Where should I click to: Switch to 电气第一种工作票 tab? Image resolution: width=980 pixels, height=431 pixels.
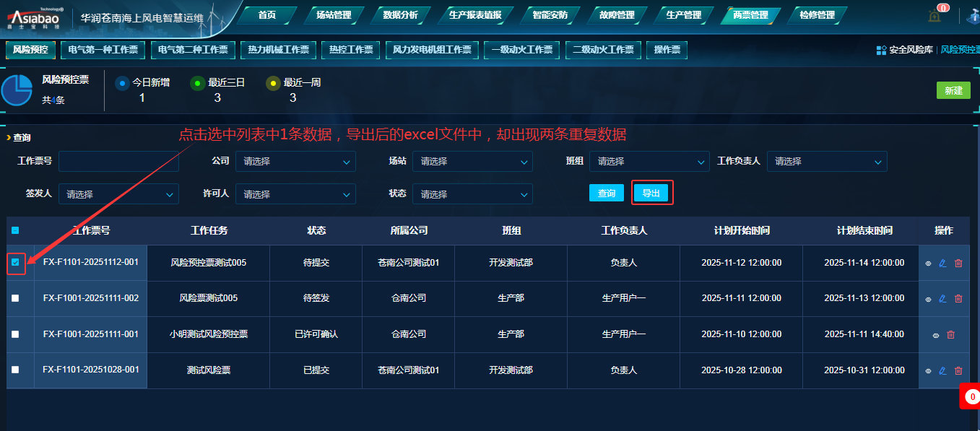pos(103,50)
